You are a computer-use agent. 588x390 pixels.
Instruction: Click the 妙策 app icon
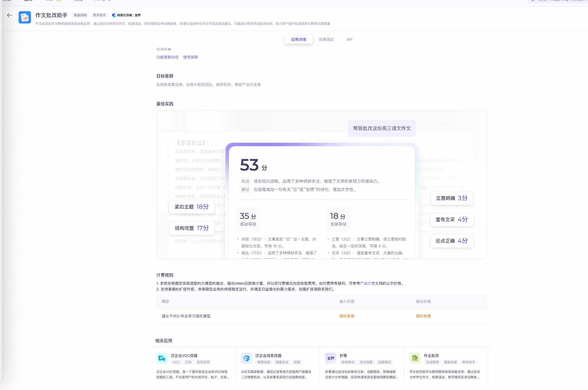click(331, 358)
